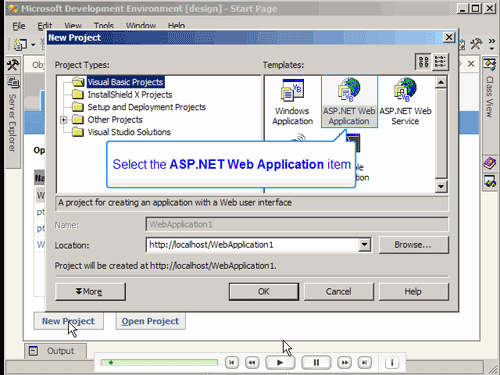Image resolution: width=500 pixels, height=375 pixels.
Task: Open the New Project toolbar icon dropdown
Action: pyautogui.click(x=33, y=45)
